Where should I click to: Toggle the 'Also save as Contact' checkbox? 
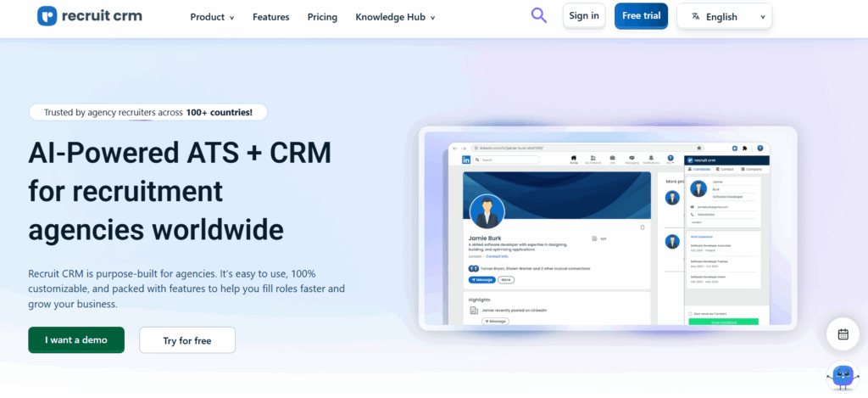click(690, 313)
